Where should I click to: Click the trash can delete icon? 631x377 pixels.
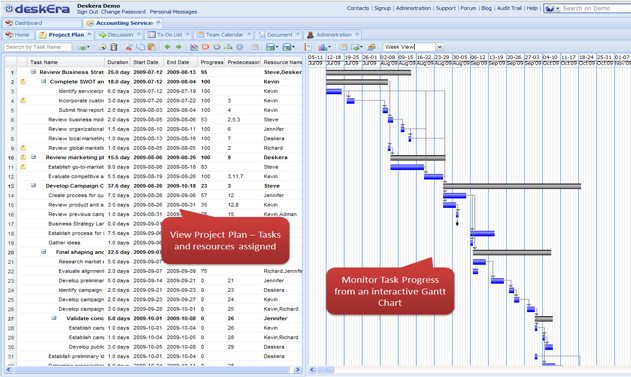pos(114,47)
